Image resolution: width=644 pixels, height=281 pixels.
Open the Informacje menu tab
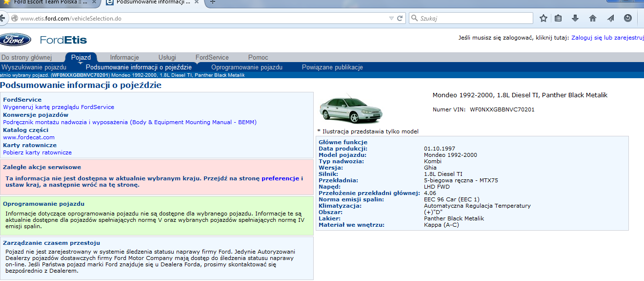click(124, 57)
